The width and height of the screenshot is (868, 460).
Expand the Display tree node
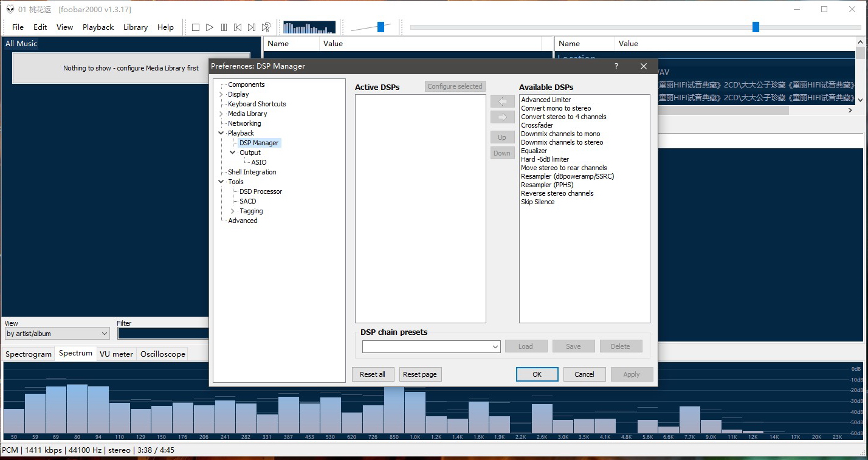pos(221,95)
